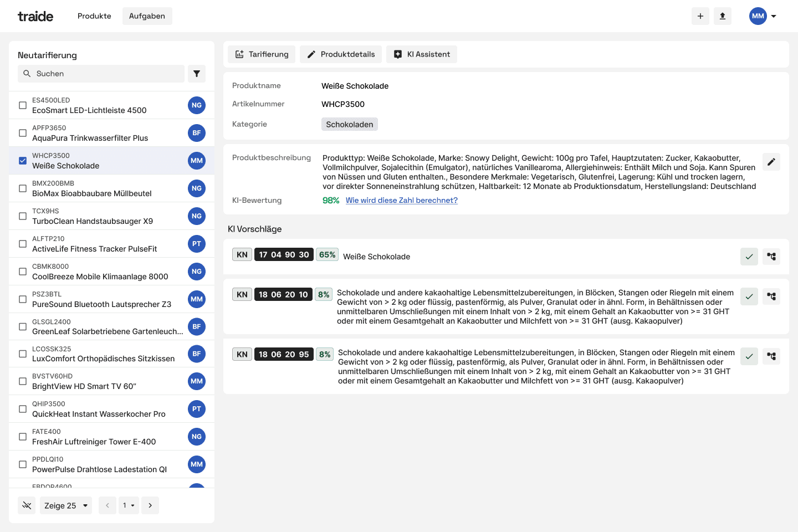Open the MM user avatar menu

758,16
